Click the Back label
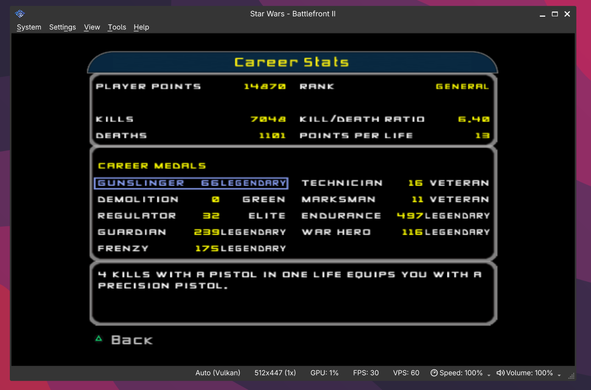Viewport: 591px width, 390px height. (132, 340)
